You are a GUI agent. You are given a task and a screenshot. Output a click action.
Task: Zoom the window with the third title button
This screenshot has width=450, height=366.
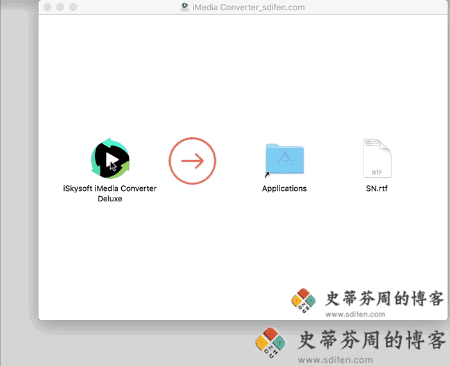(73, 7)
